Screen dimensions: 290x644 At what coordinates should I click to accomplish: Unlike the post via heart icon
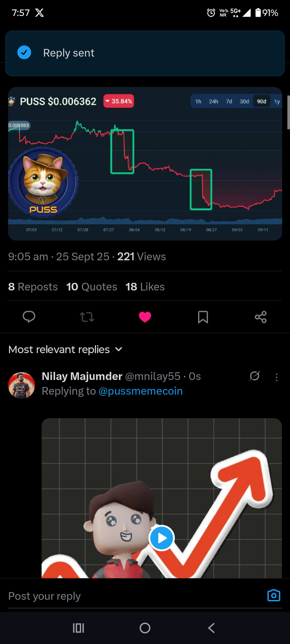[x=145, y=317]
